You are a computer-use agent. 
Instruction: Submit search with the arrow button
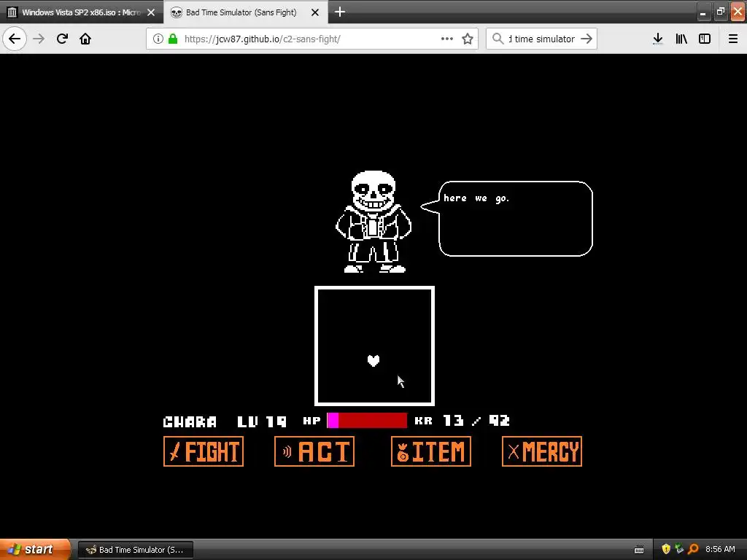click(587, 39)
